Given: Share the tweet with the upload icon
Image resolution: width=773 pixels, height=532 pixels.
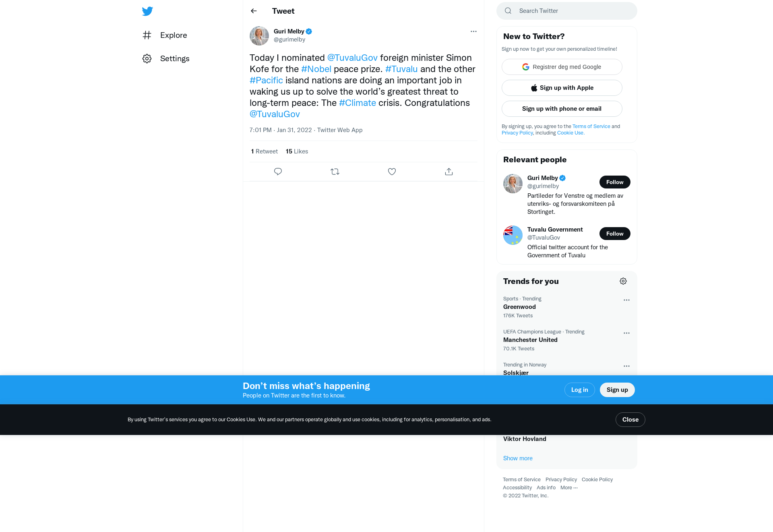Looking at the screenshot, I should tap(449, 172).
